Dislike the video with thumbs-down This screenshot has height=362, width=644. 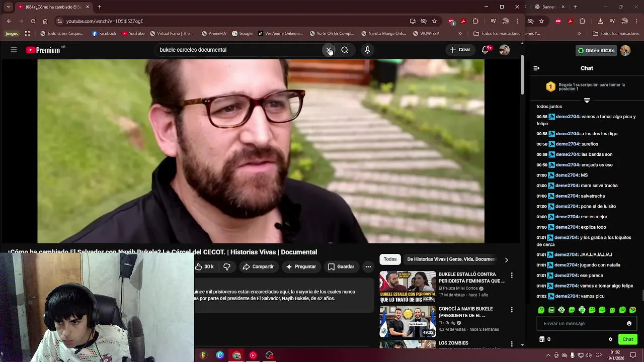tap(227, 266)
